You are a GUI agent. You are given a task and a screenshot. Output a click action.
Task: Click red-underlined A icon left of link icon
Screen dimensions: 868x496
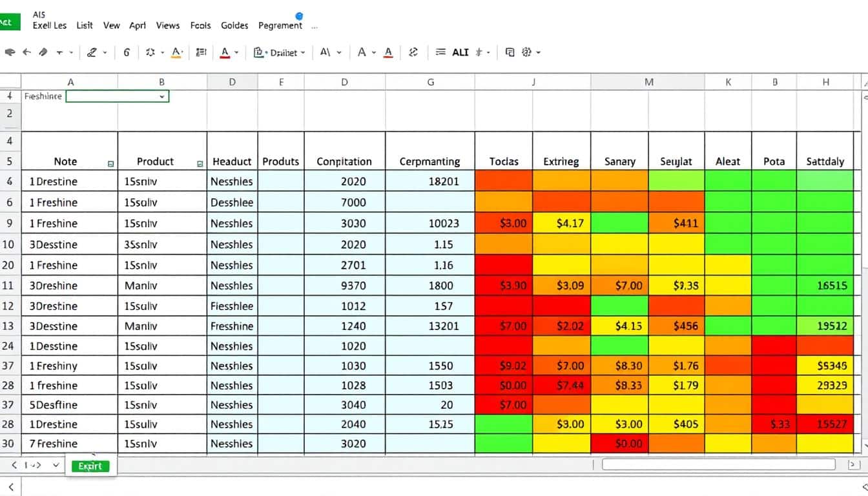pos(388,53)
